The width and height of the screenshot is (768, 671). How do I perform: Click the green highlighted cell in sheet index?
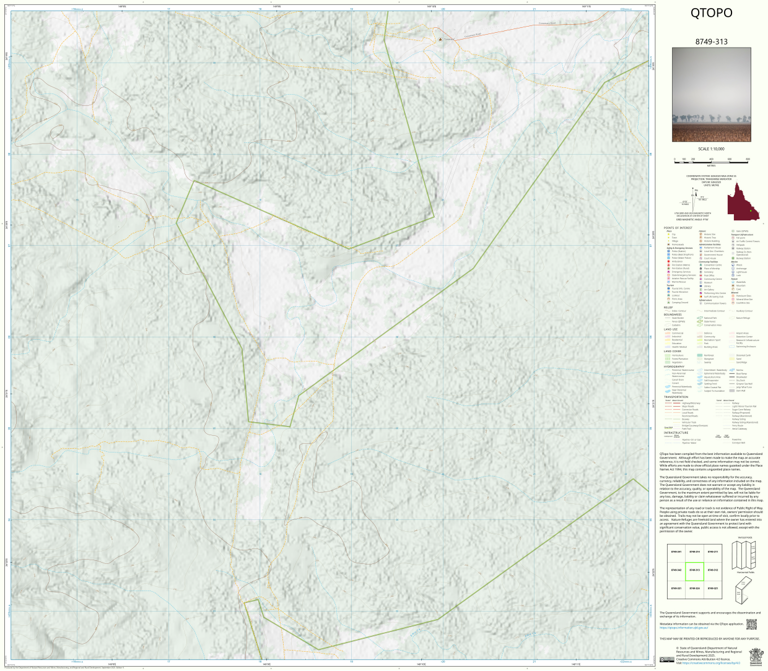tap(695, 571)
